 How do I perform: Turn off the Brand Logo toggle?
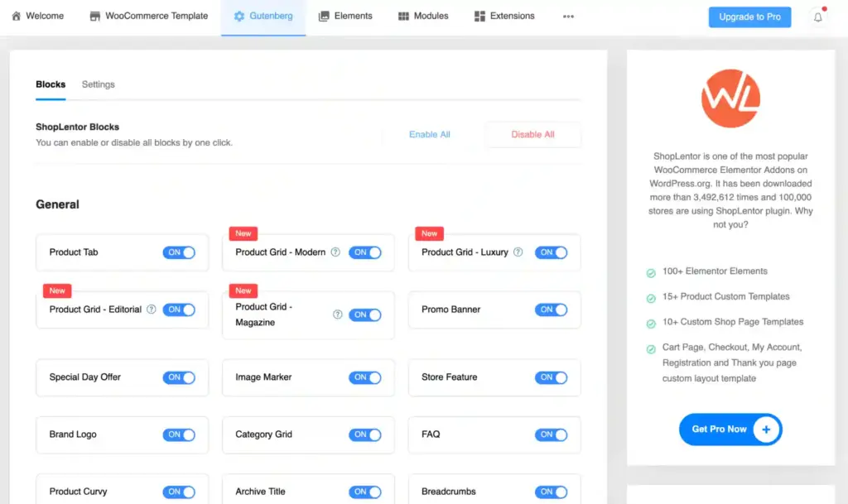click(179, 434)
